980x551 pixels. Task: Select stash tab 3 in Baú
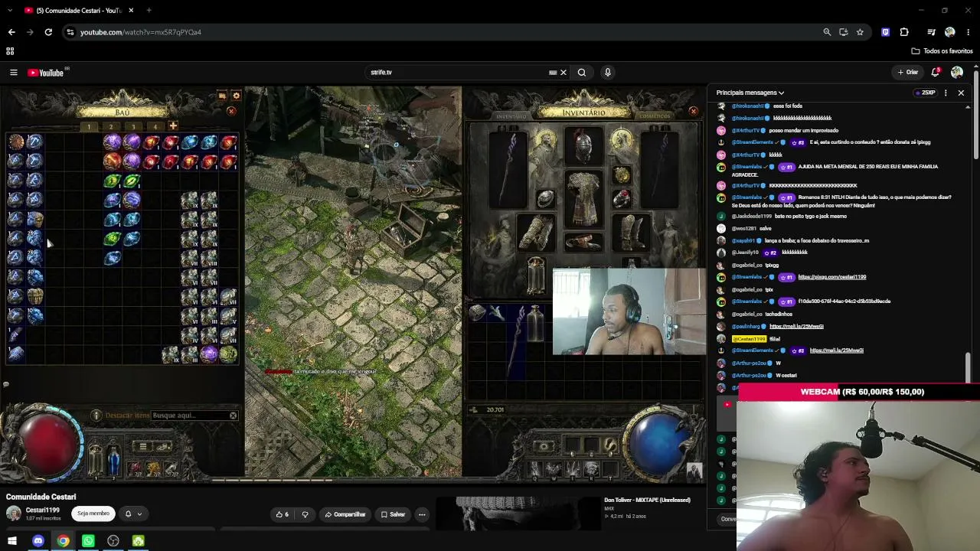(x=133, y=127)
